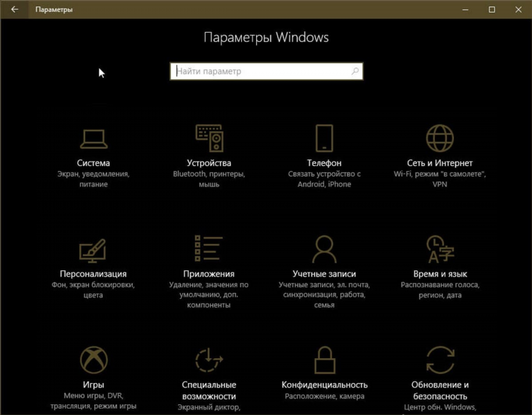The image size is (532, 415).
Task: Open the Персонализация paintbrush icon
Action: coord(93,250)
